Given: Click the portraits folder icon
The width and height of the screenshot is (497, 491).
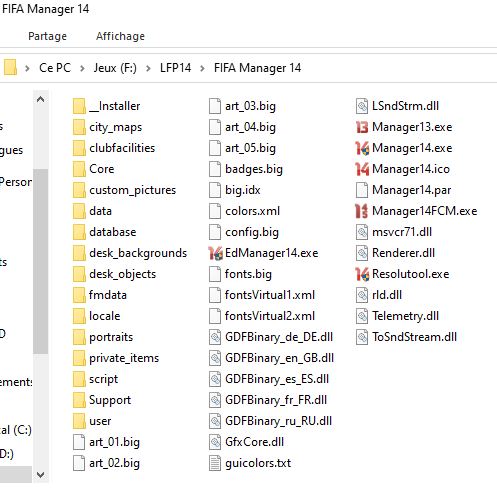Looking at the screenshot, I should tap(79, 337).
